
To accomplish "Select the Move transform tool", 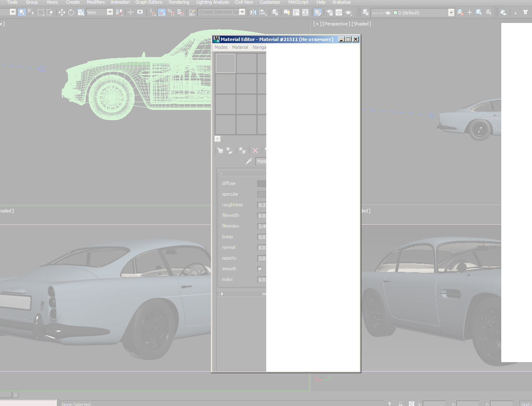I will pyautogui.click(x=62, y=12).
